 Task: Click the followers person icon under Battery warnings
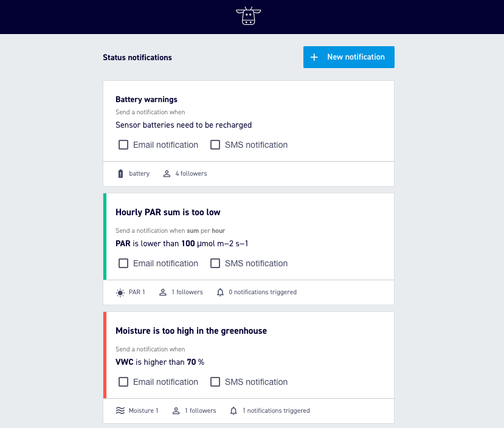166,173
